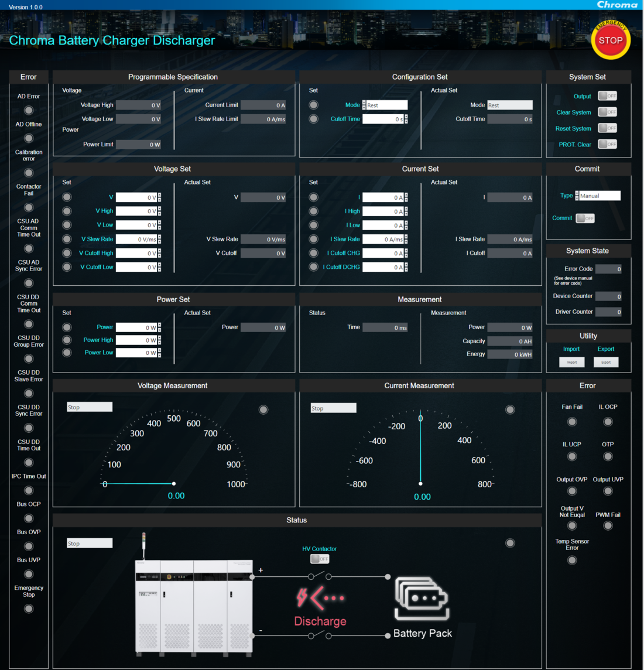This screenshot has height=670, width=644.
Task: Select the Cutoff Time set radio button
Action: click(313, 119)
